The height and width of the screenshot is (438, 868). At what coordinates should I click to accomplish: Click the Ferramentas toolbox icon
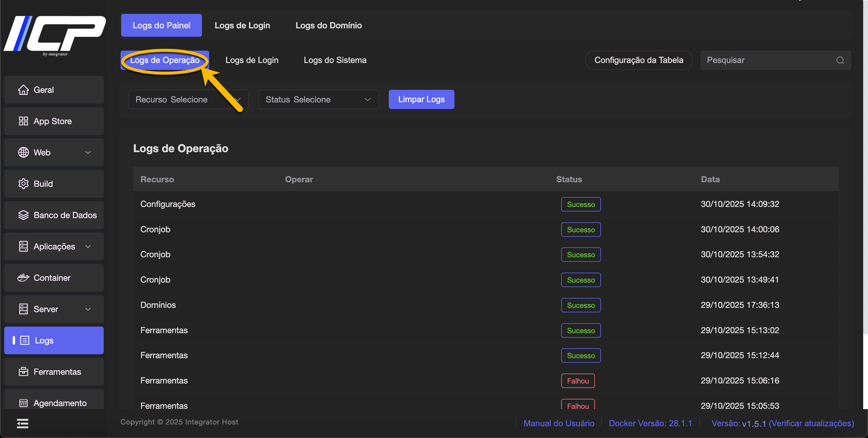23,372
